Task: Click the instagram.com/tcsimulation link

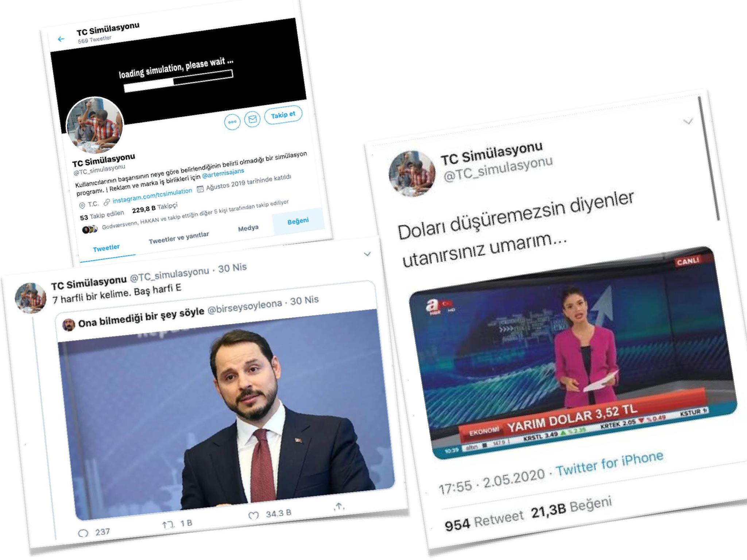Action: (x=152, y=195)
